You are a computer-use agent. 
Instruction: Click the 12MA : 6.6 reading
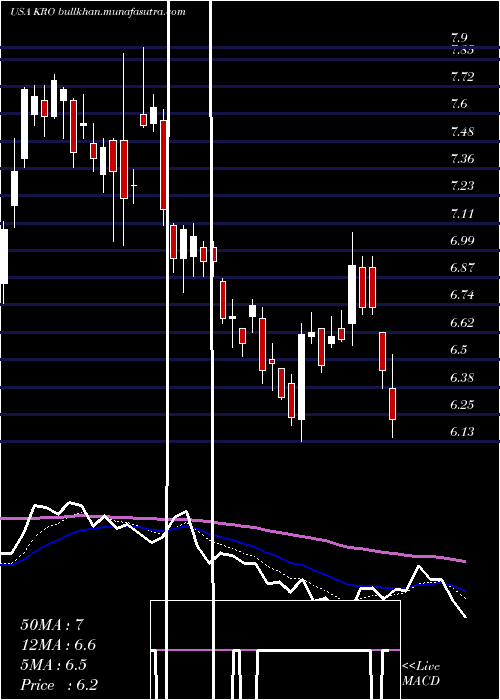tap(58, 645)
